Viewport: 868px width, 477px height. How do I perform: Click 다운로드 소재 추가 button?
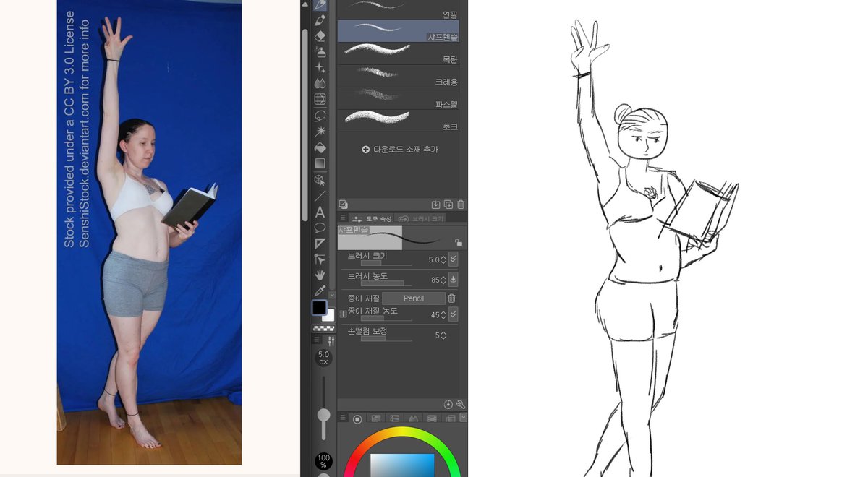tap(399, 149)
